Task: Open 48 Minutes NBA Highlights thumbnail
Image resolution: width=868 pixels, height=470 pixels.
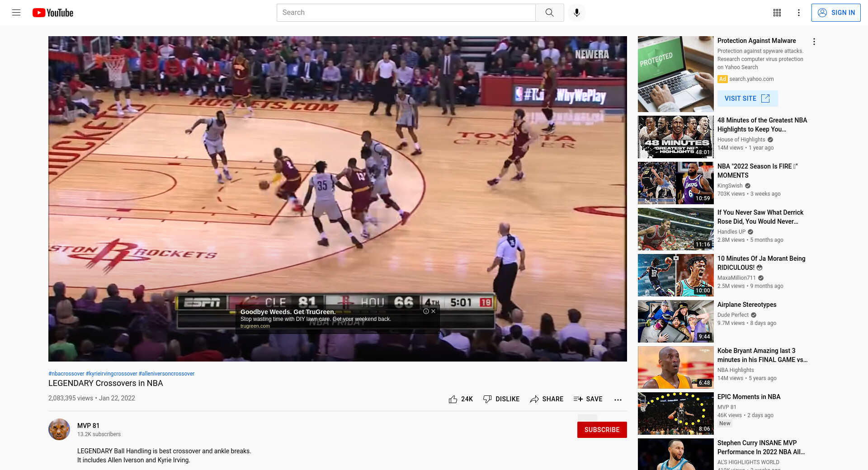Action: click(675, 137)
